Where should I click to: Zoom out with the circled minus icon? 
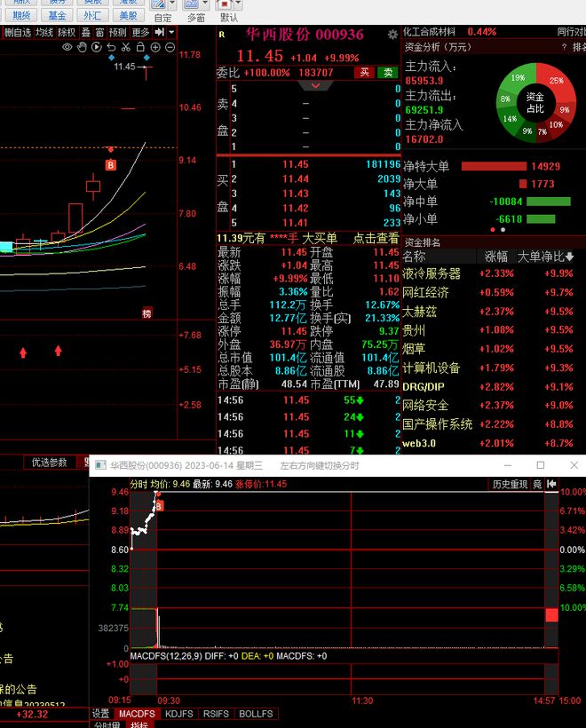170,47
